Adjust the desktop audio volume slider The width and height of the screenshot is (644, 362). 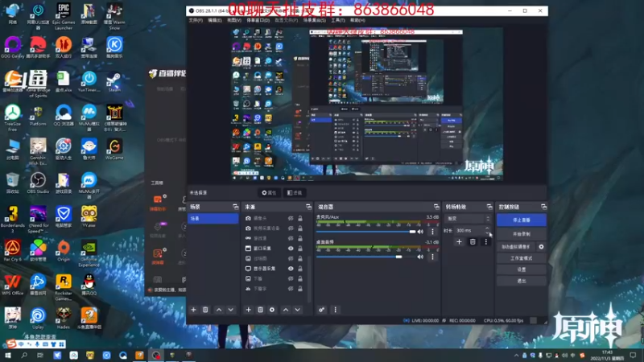tap(366, 257)
